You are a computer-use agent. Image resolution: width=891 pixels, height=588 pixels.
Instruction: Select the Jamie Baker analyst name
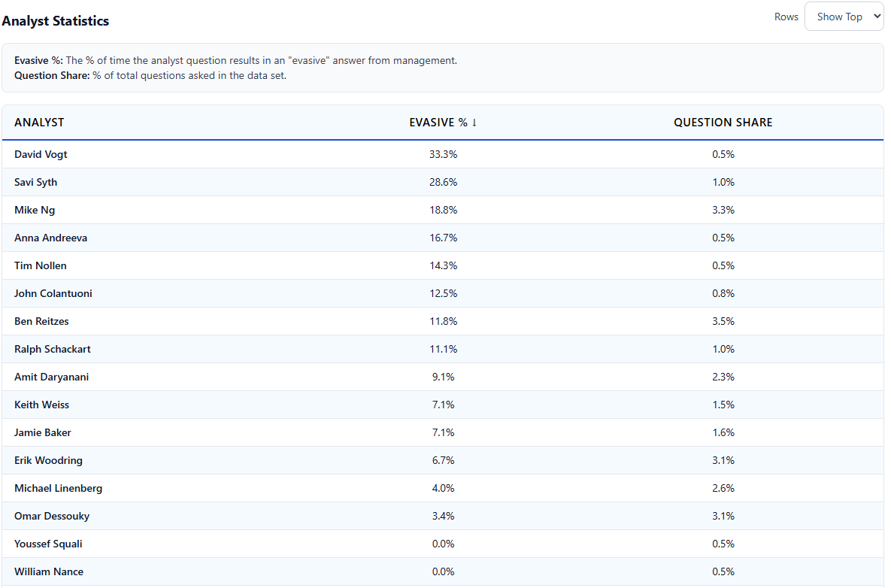(43, 433)
